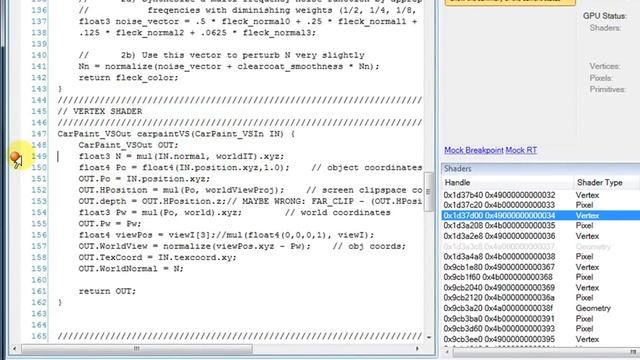The height and width of the screenshot is (360, 640).
Task: Click line 142 return fleck_color statement
Action: click(x=128, y=78)
